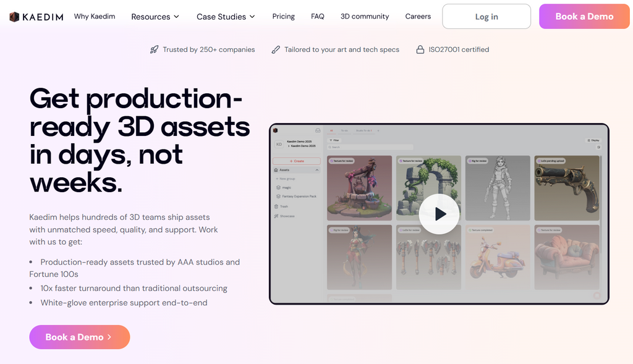This screenshot has width=633, height=364.
Task: Click the rocket icon beside Trusted by 250+ companies
Action: click(x=155, y=49)
